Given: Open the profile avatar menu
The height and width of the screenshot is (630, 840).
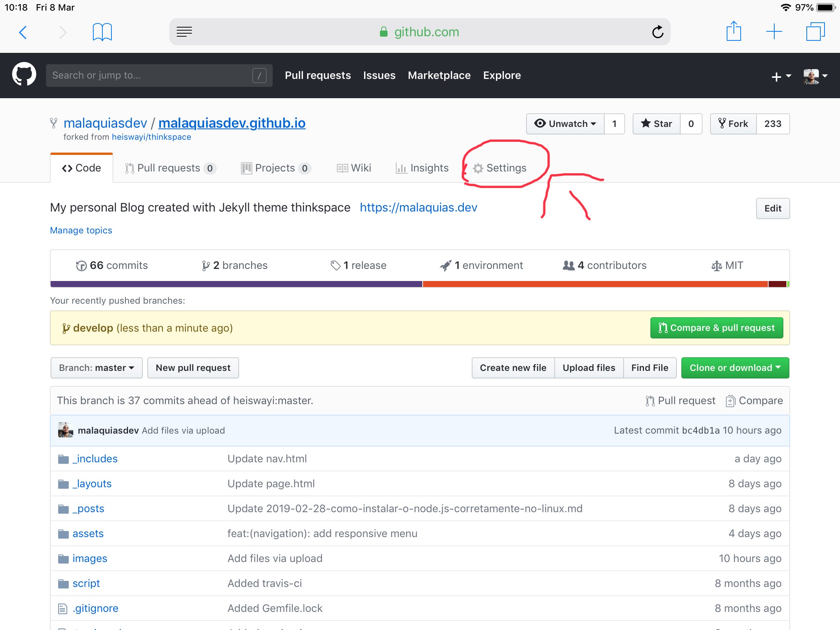Looking at the screenshot, I should (x=815, y=76).
